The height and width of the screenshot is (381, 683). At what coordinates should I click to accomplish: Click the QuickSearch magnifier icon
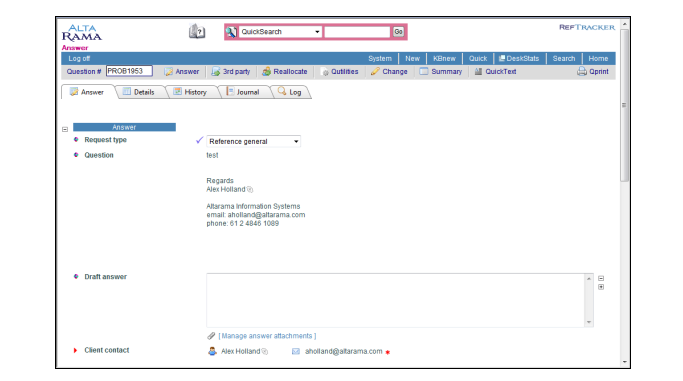231,32
